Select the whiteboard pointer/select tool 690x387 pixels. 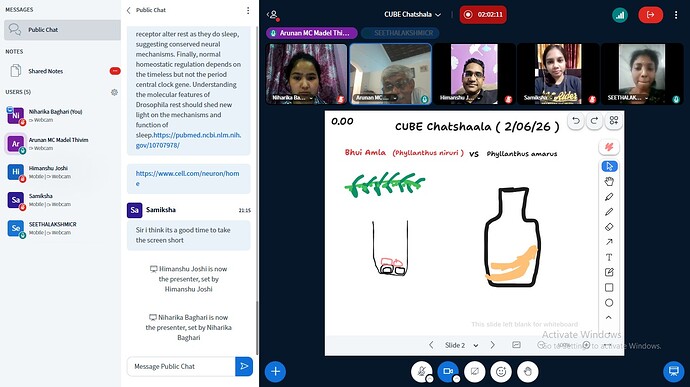pos(609,166)
